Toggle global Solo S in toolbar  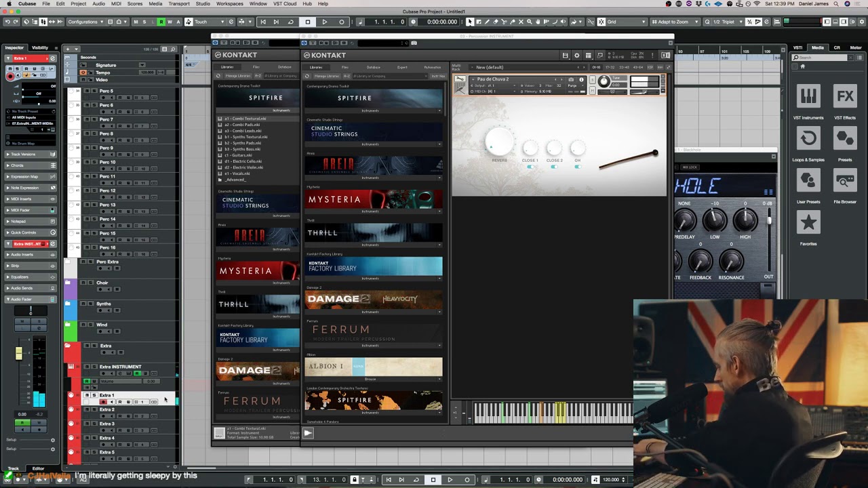tap(144, 22)
